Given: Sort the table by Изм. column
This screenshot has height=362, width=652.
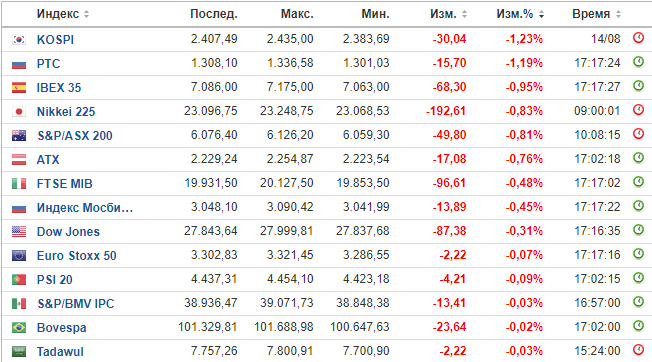Looking at the screenshot, I should (464, 14).
